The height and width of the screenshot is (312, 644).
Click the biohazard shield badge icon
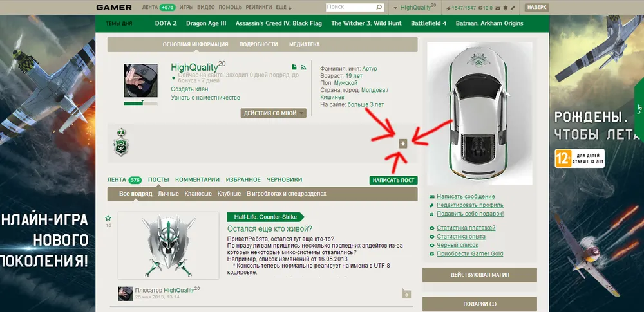tap(120, 142)
